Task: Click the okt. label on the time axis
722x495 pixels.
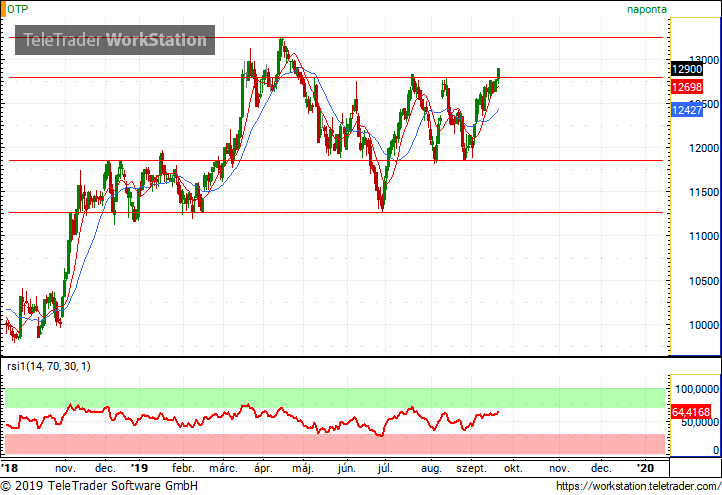Action: pos(513,469)
